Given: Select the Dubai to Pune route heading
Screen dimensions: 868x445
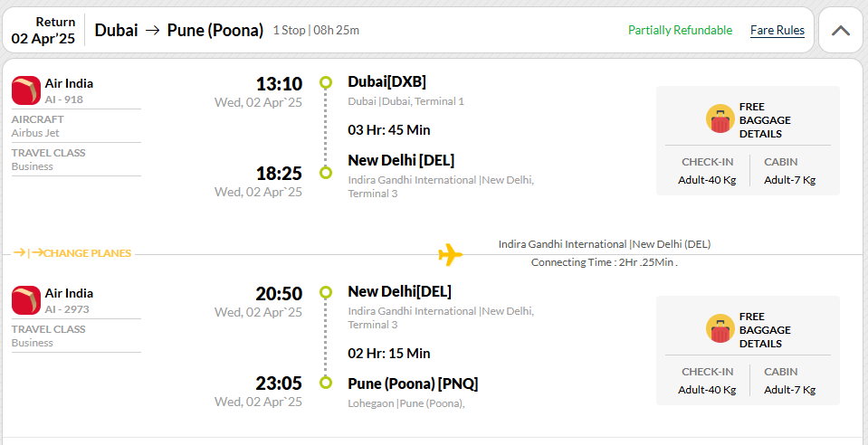Looking at the screenshot, I should pos(179,30).
